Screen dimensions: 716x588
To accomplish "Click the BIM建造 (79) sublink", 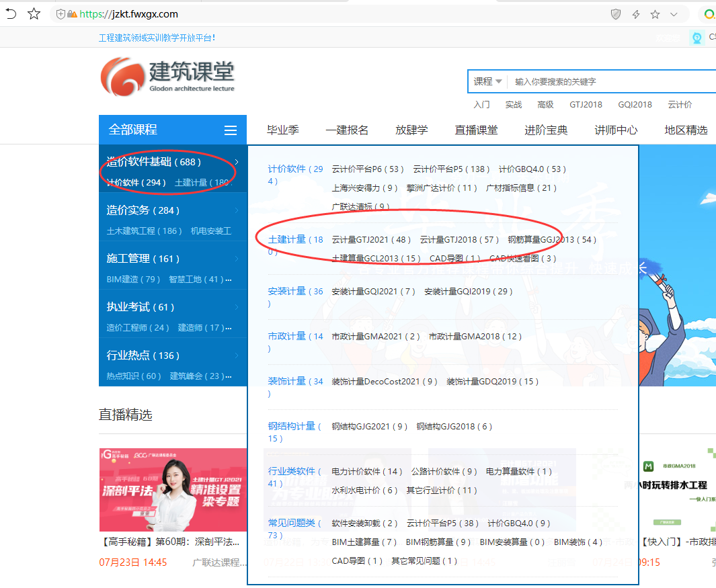I will click(x=133, y=280).
